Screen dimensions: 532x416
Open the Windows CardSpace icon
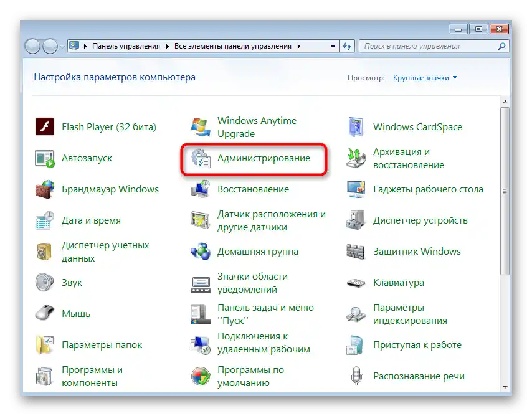[x=356, y=127]
